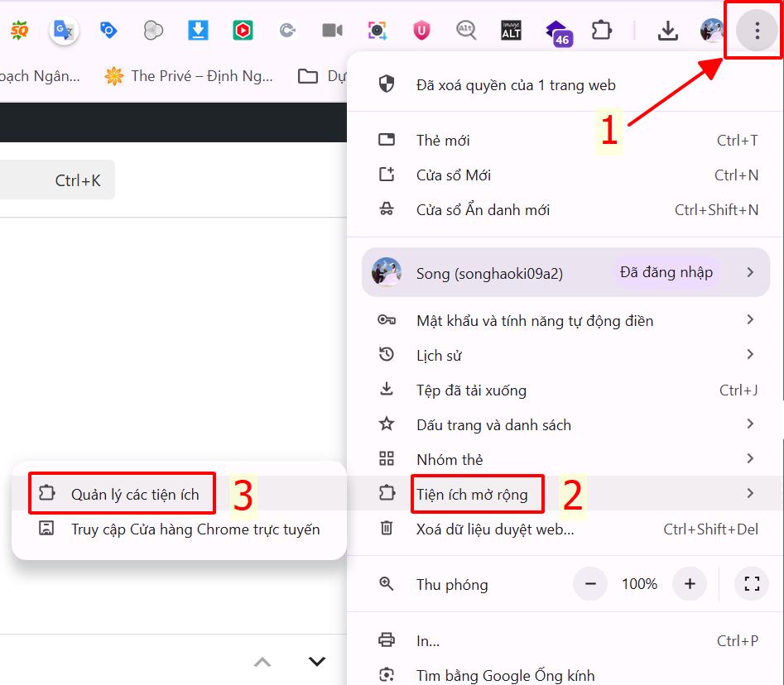This screenshot has height=685, width=784.
Task: Click the screenshot capture extension icon
Action: click(377, 31)
